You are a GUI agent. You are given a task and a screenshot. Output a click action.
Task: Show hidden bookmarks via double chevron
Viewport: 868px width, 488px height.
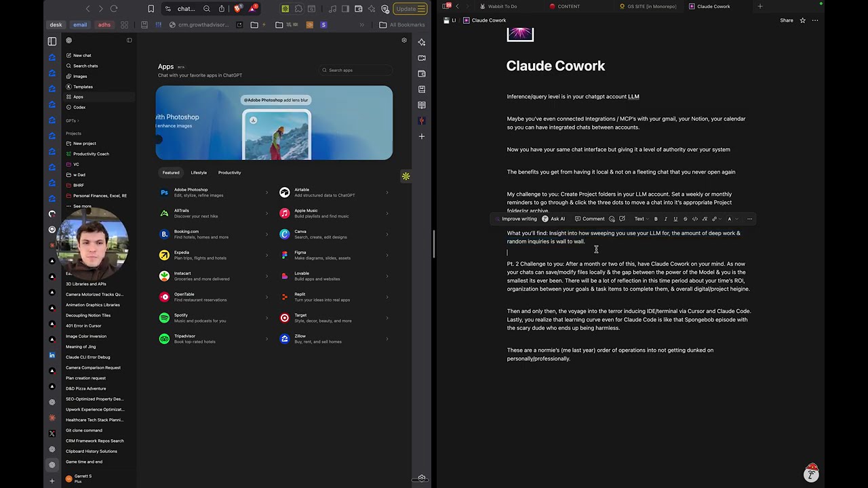(361, 25)
